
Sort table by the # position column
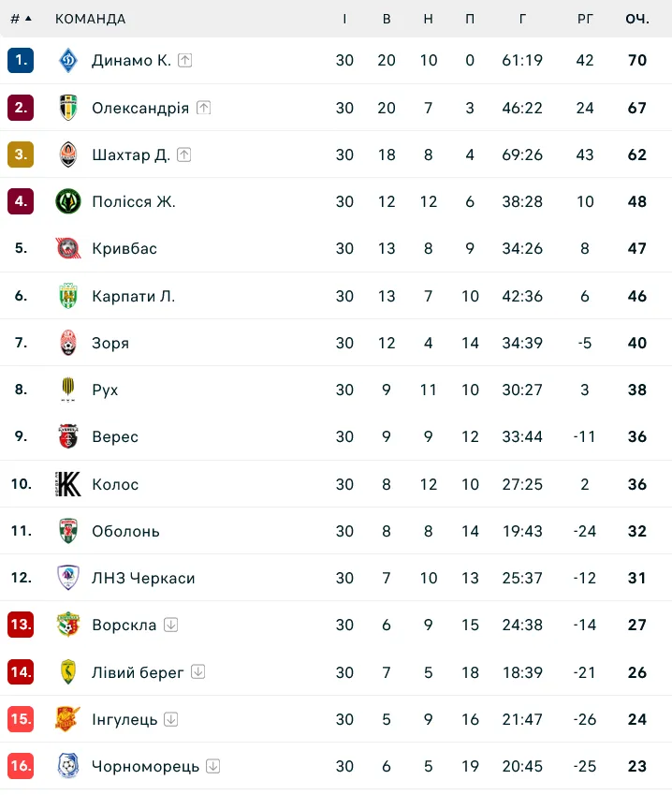pyautogui.click(x=21, y=19)
